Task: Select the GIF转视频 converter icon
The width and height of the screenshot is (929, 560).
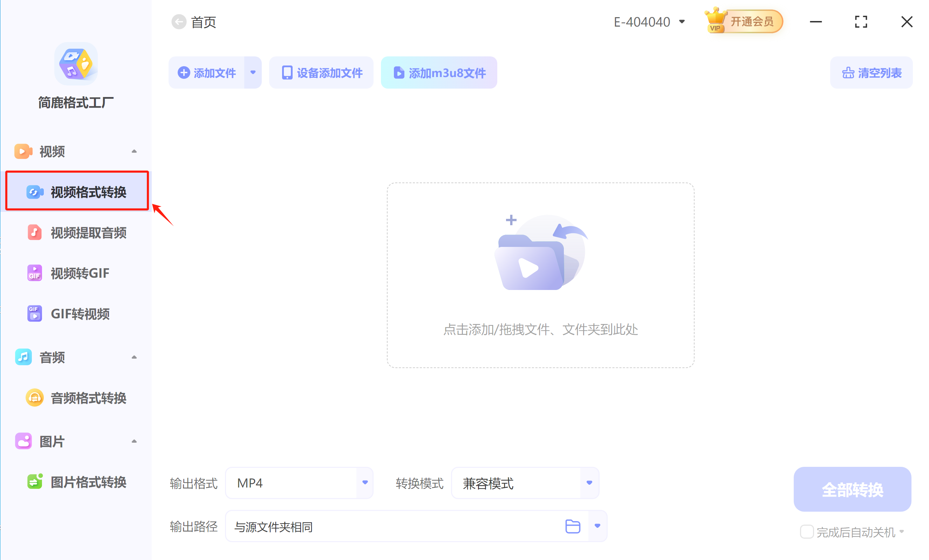Action: point(34,313)
